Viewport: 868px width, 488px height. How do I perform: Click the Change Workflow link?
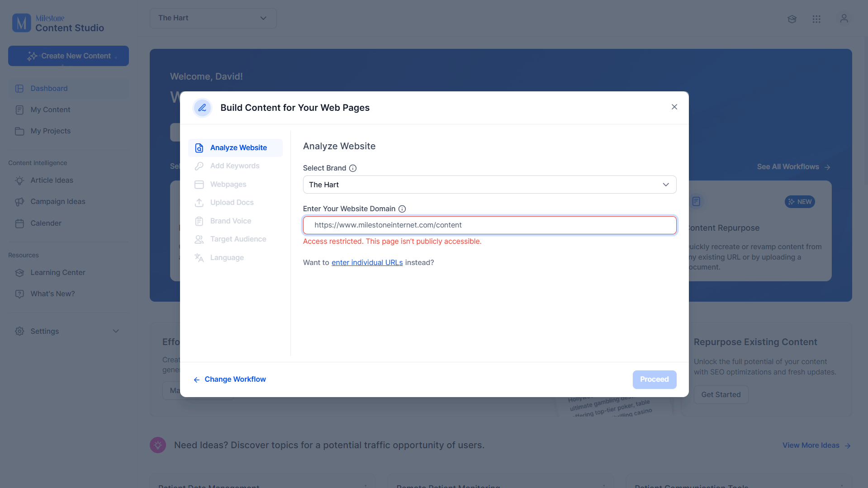point(230,379)
